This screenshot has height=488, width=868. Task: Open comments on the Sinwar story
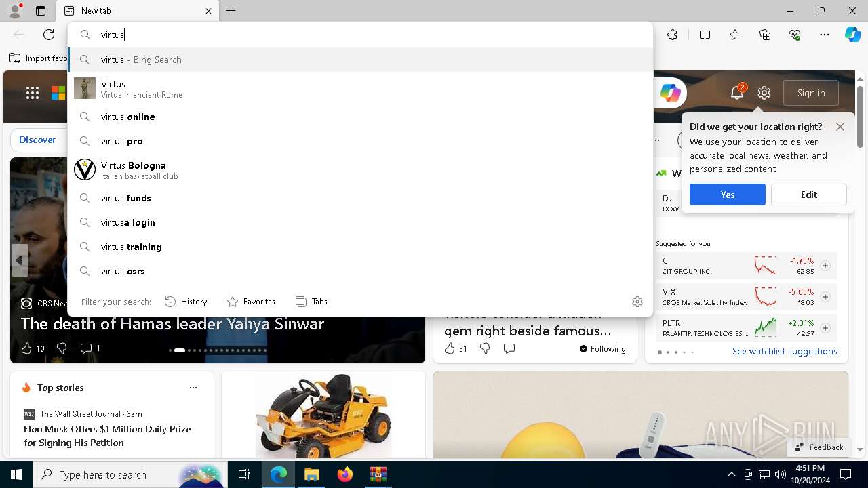tap(90, 348)
